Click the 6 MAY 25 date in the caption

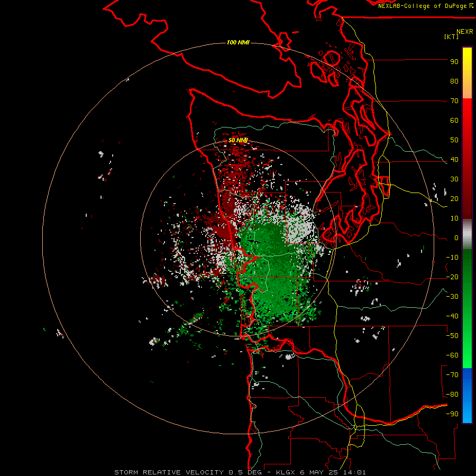[x=320, y=472]
